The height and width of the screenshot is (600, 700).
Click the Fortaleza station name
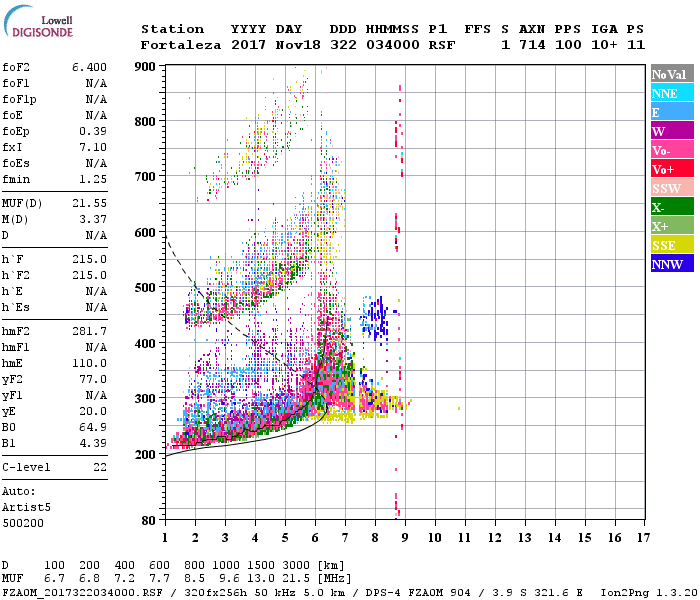click(181, 45)
